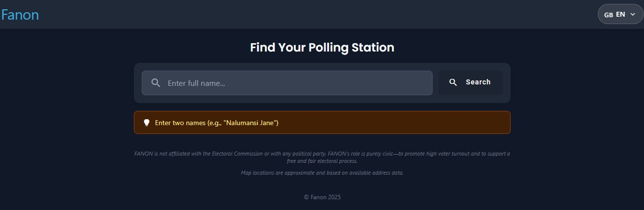This screenshot has width=644, height=210.
Task: Open the GB EN language selector
Action: tap(620, 14)
